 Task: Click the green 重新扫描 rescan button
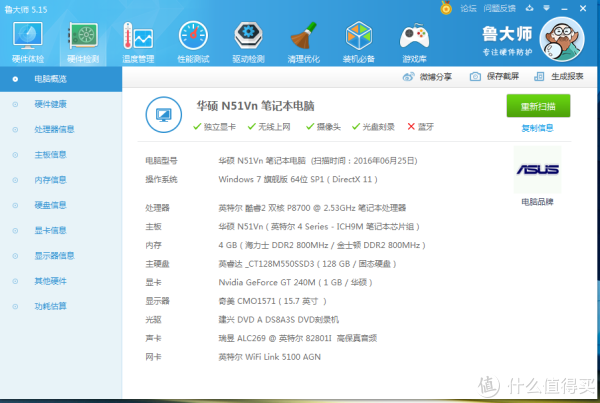(x=538, y=106)
